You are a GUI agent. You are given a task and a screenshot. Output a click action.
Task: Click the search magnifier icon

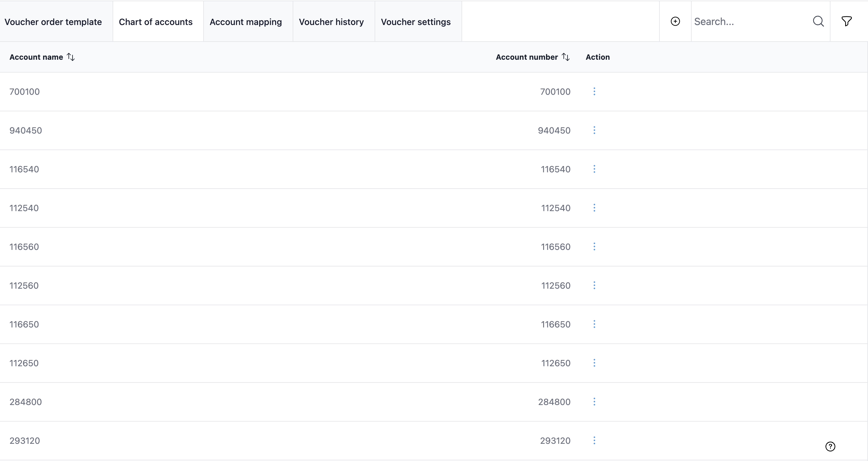(819, 21)
